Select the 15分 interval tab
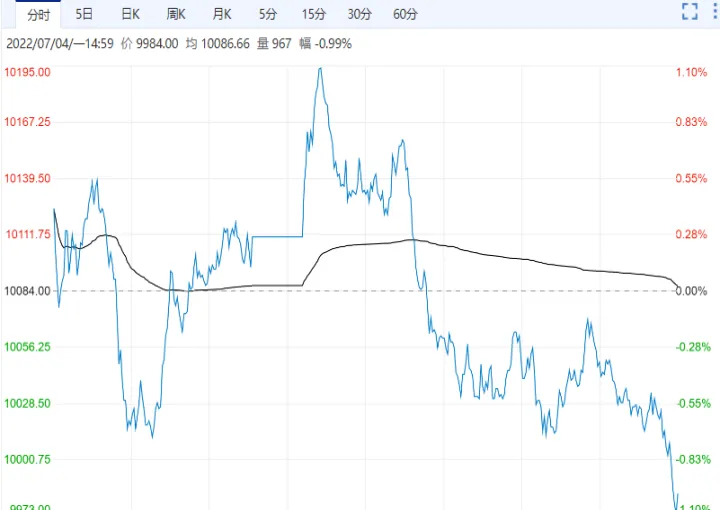Screen dimensions: 720x510 point(314,14)
